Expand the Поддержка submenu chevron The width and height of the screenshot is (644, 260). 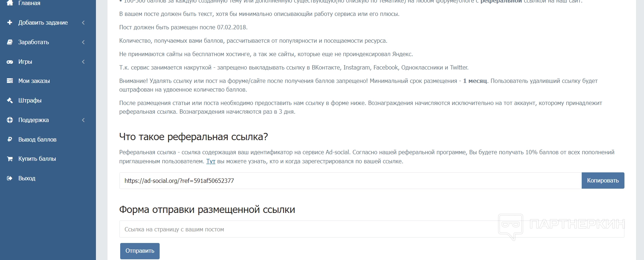[83, 120]
